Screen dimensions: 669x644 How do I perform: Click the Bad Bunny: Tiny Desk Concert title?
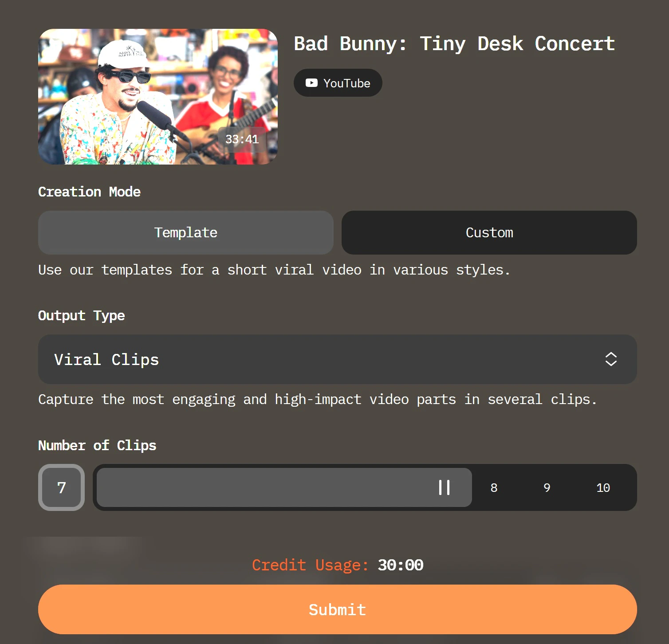pos(454,44)
